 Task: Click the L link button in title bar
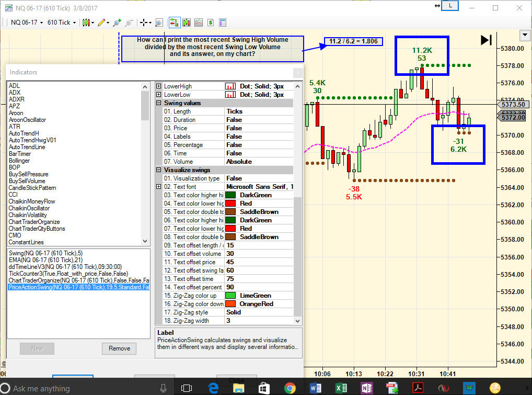[x=450, y=6]
